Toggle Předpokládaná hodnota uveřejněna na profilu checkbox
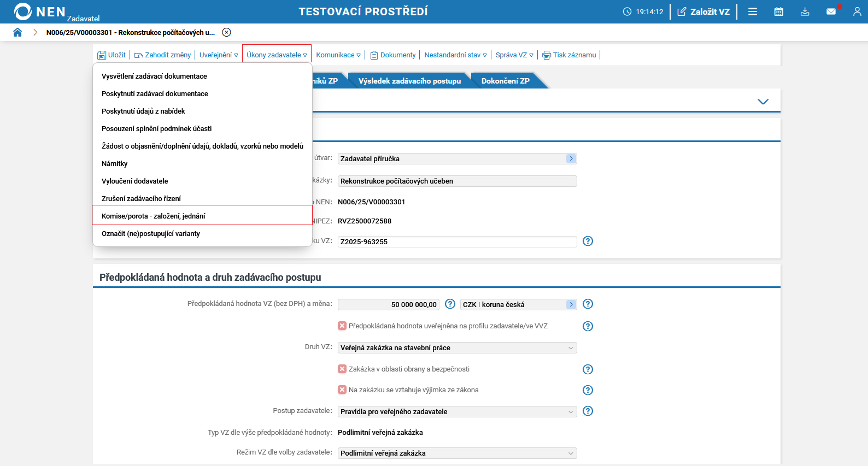The height and width of the screenshot is (466, 868). point(342,326)
